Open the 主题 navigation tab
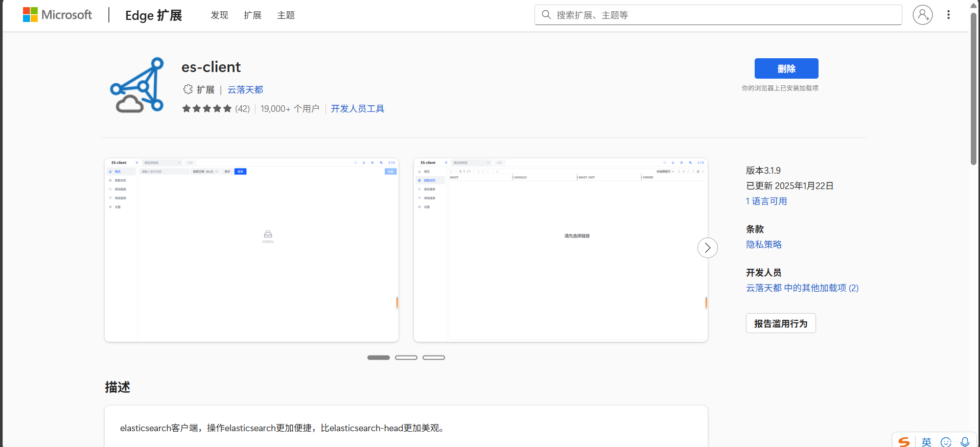980x447 pixels. tap(286, 15)
